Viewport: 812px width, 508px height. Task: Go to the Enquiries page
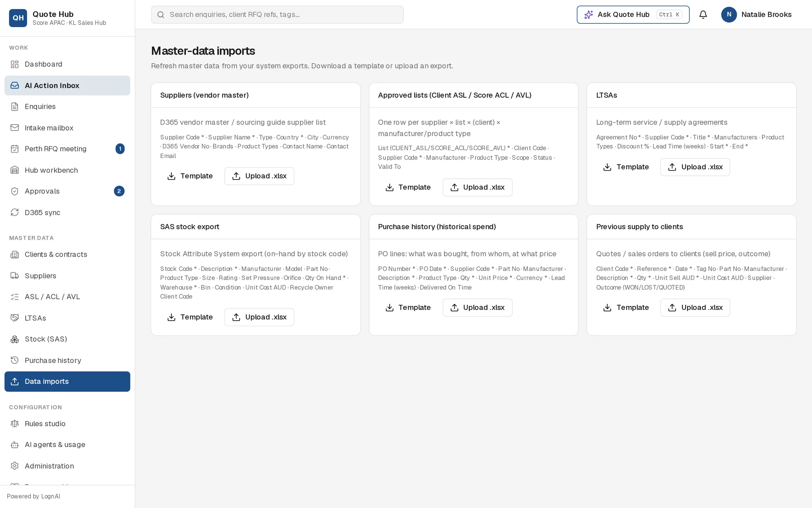pyautogui.click(x=67, y=106)
